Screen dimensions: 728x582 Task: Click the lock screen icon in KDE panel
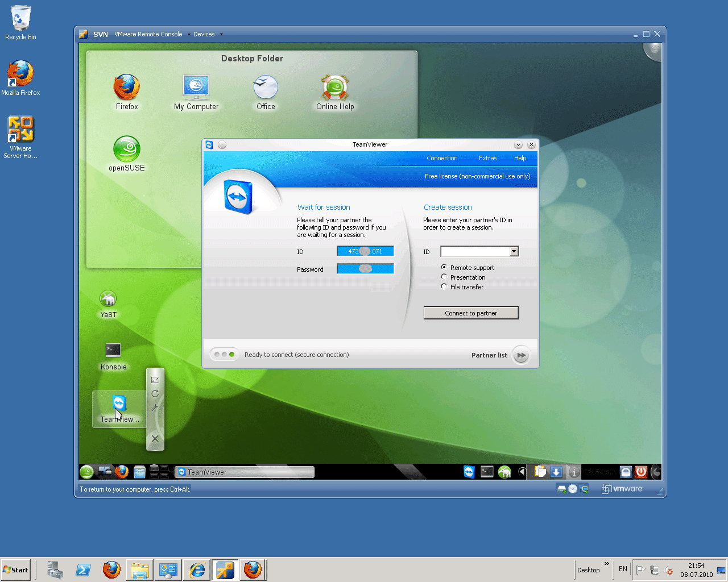tap(626, 472)
